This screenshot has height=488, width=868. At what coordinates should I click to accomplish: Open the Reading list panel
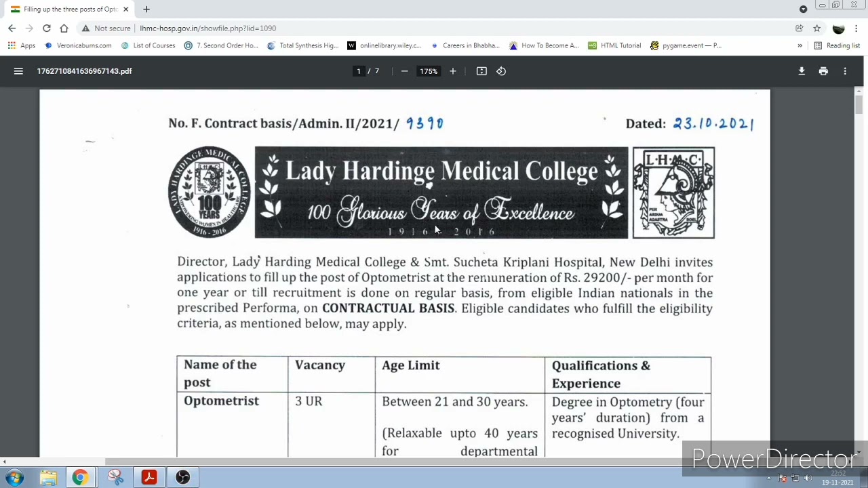coord(837,45)
